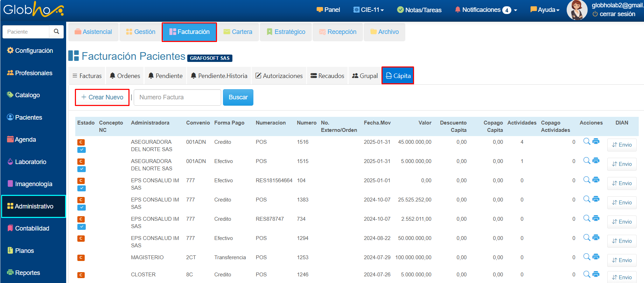644x283 pixels.
Task: Click the orange C status icon for MAGISTERIO
Action: coord(81,258)
